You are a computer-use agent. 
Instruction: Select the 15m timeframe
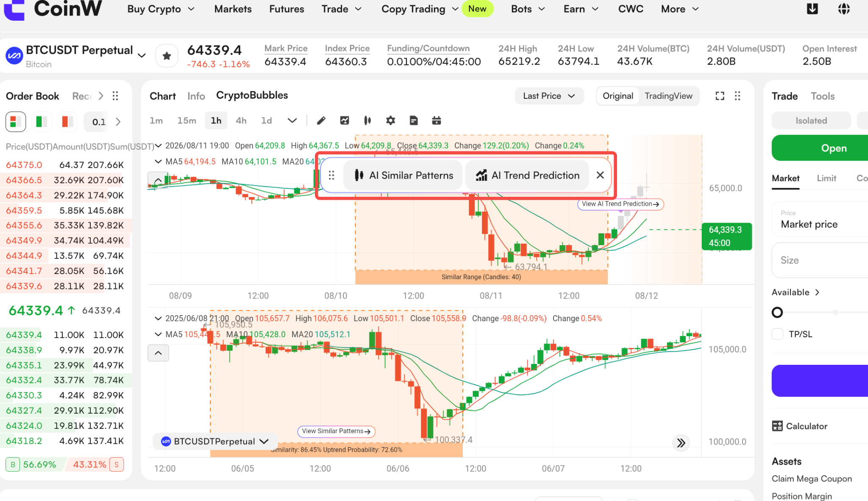coord(186,120)
